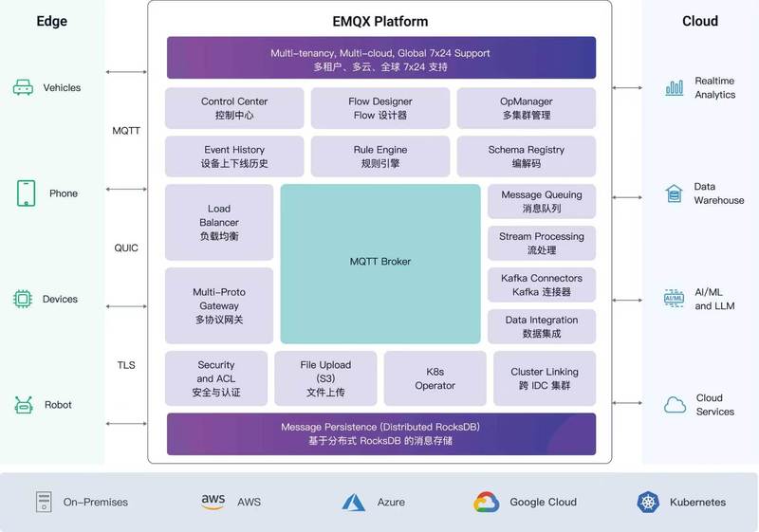This screenshot has height=532, width=759.
Task: Click the On-Premises label
Action: tap(96, 502)
